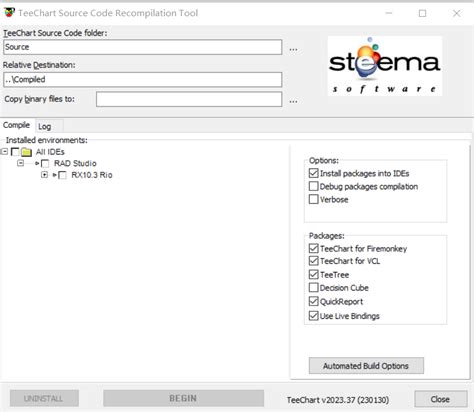Click the BEGIN button
Viewport: 474px width, 412px height.
tap(183, 398)
